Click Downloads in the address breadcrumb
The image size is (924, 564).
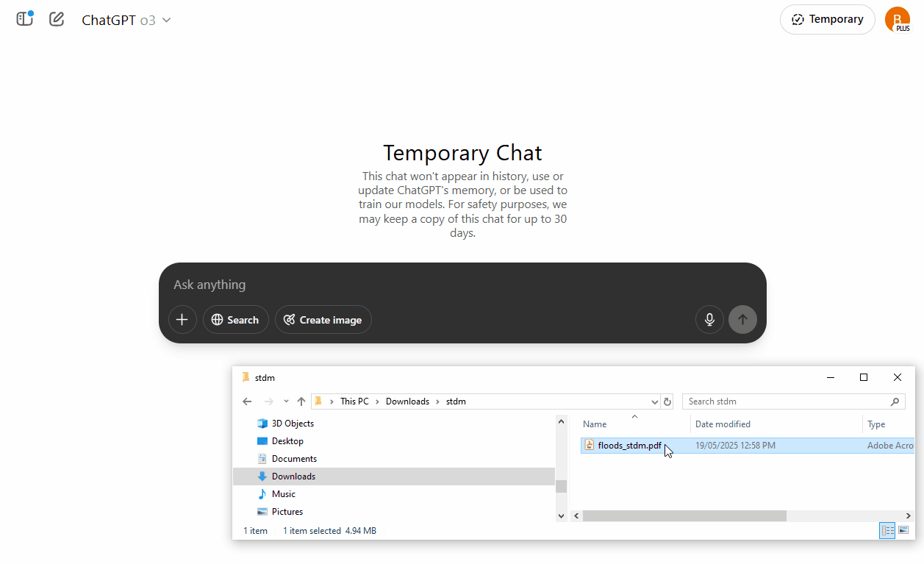[x=407, y=401]
